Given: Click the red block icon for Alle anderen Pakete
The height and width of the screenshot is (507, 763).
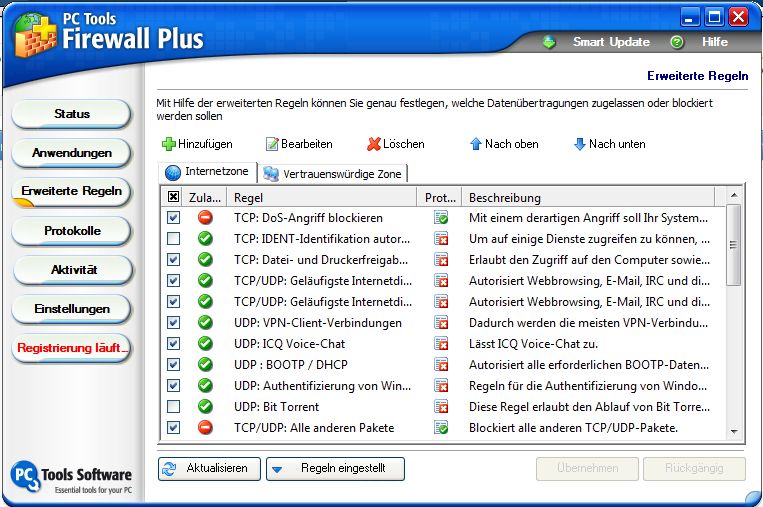Looking at the screenshot, I should tap(205, 427).
